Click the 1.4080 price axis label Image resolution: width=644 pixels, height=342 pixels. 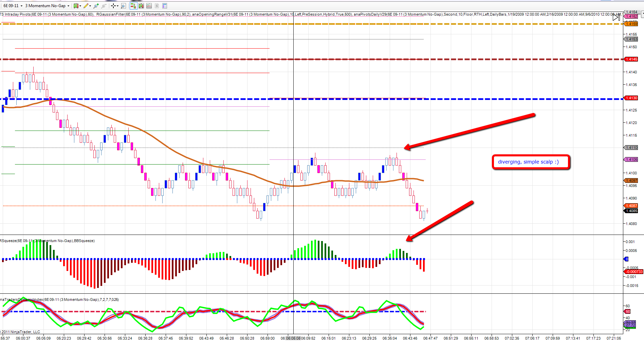[x=631, y=224]
